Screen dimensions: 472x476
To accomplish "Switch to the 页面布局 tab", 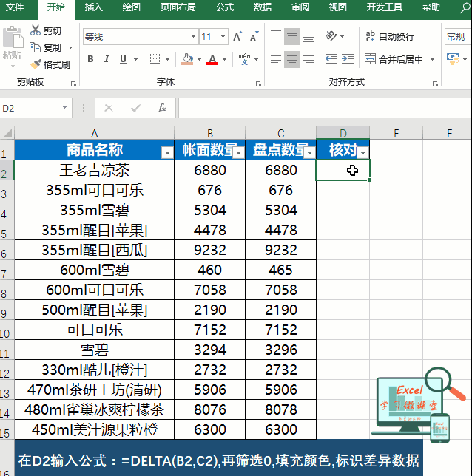I will click(178, 7).
